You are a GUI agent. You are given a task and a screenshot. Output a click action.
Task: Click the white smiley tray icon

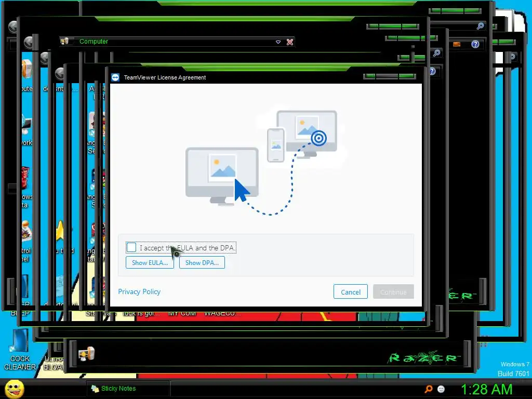(x=441, y=389)
